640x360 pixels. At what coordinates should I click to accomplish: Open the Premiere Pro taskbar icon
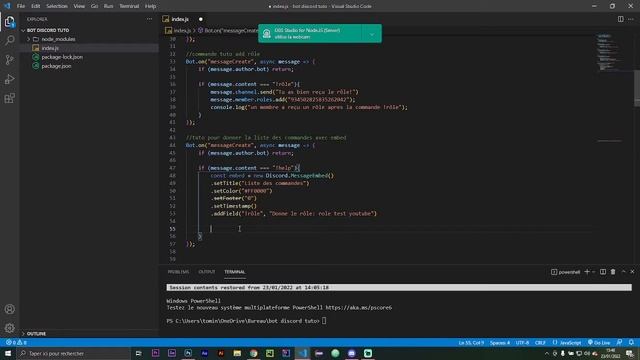[156, 353]
